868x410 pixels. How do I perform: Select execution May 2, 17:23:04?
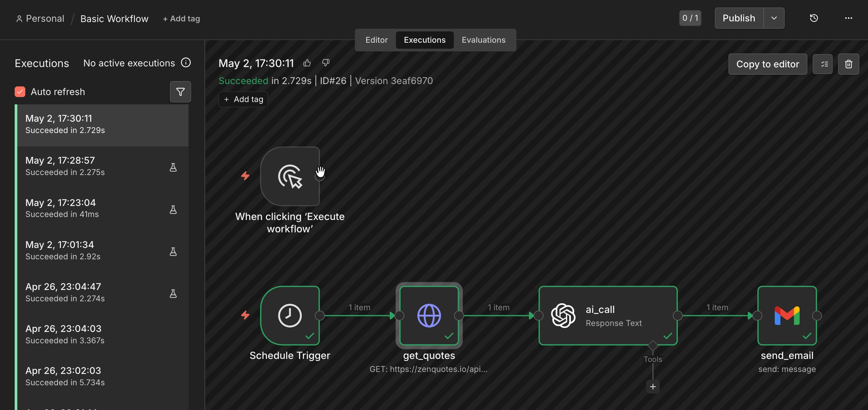103,209
